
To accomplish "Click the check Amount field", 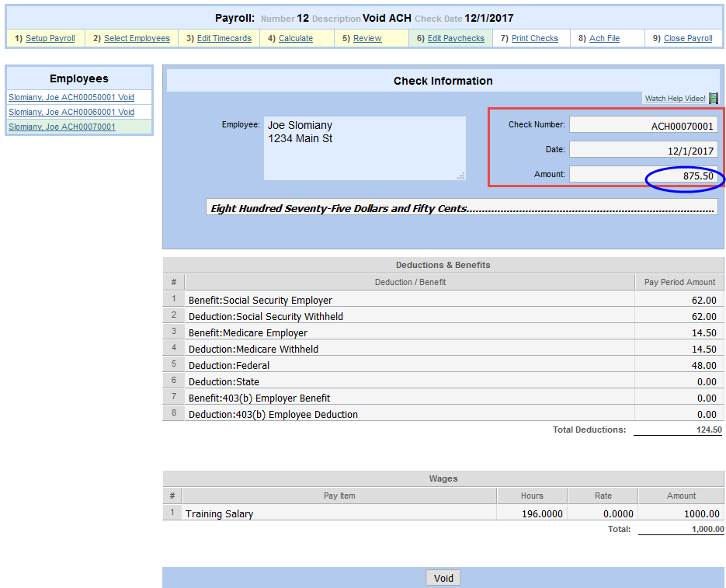I will (644, 175).
